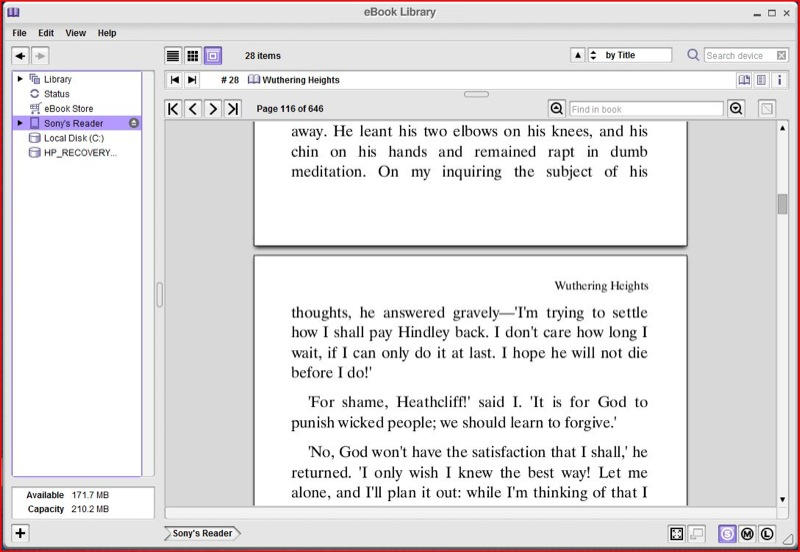Open the Edit menu

coord(46,33)
